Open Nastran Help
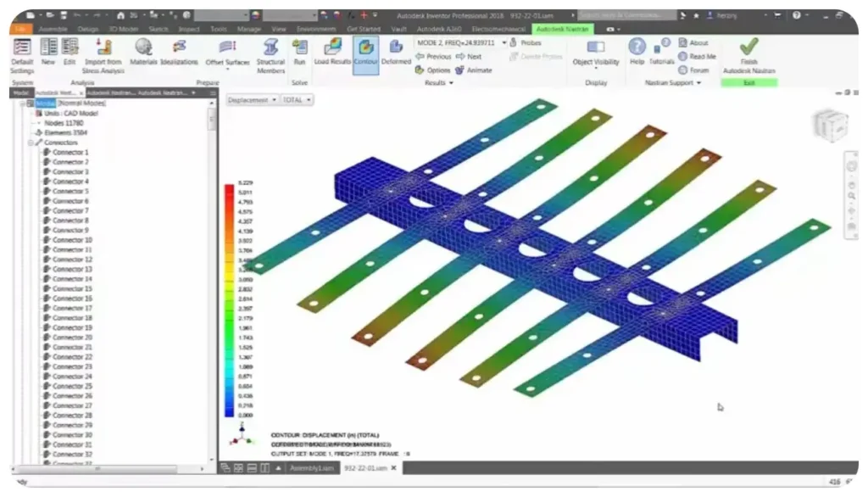The image size is (868, 497). [x=637, y=53]
